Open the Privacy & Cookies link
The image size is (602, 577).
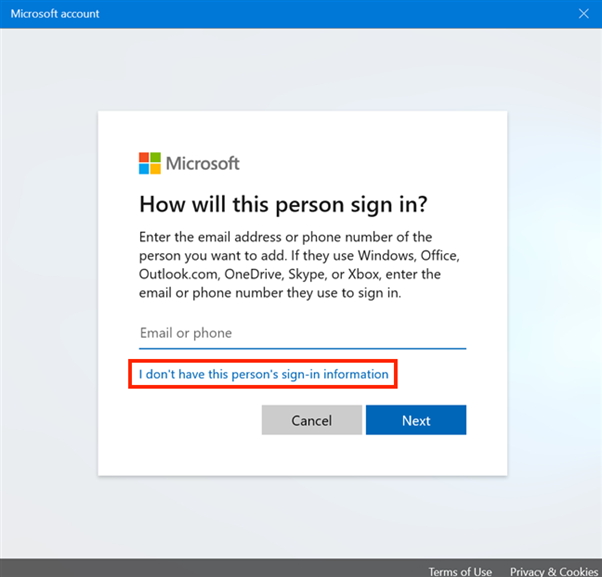[554, 571]
